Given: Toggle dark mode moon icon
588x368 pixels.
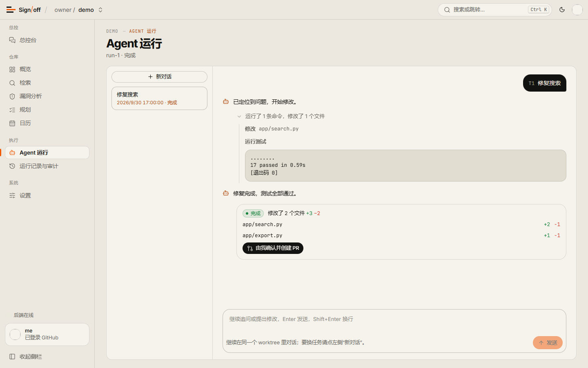Looking at the screenshot, I should (562, 10).
